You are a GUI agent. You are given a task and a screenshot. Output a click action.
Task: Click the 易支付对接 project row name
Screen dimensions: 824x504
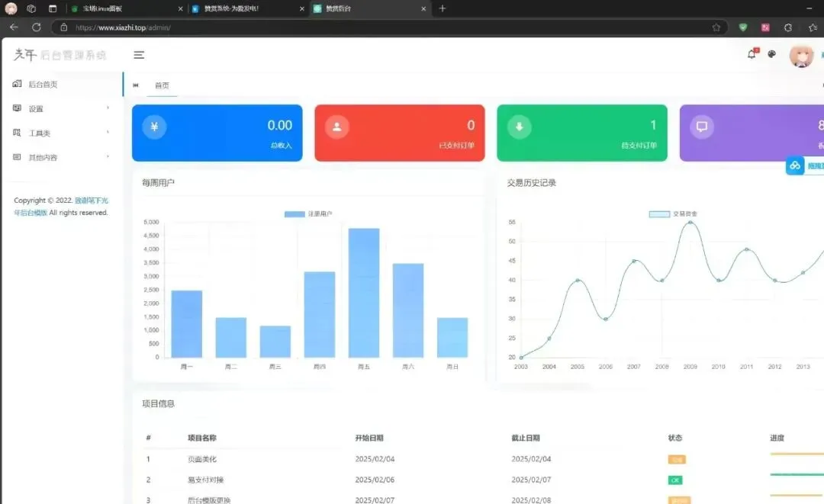coord(205,480)
